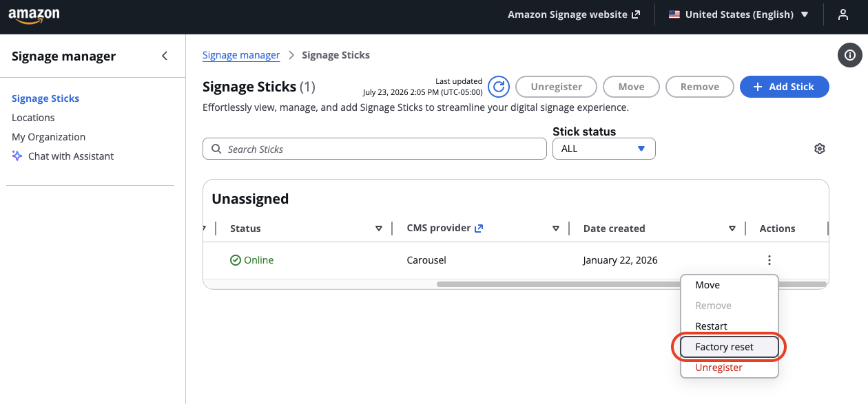Refresh the Signage Sticks list
The height and width of the screenshot is (404, 868).
[499, 87]
